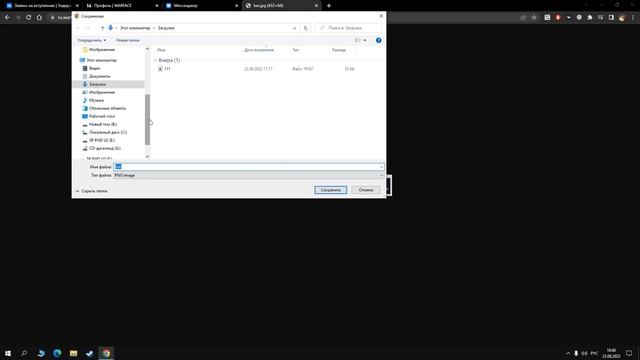Click the browser reload button
The height and width of the screenshot is (360, 640).
pos(29,18)
